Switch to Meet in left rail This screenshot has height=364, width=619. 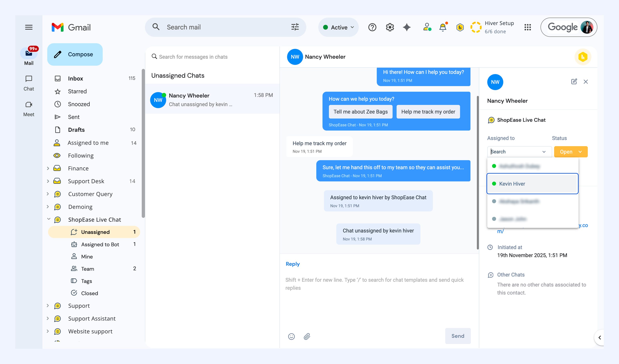(x=29, y=109)
